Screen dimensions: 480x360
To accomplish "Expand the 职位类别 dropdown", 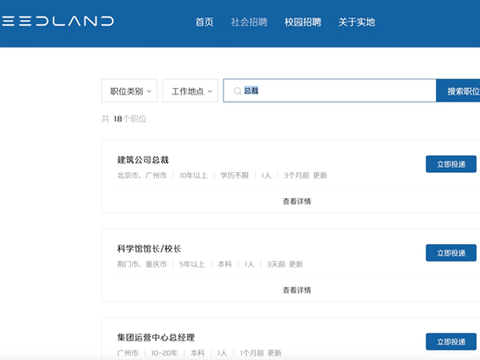I will [x=129, y=91].
